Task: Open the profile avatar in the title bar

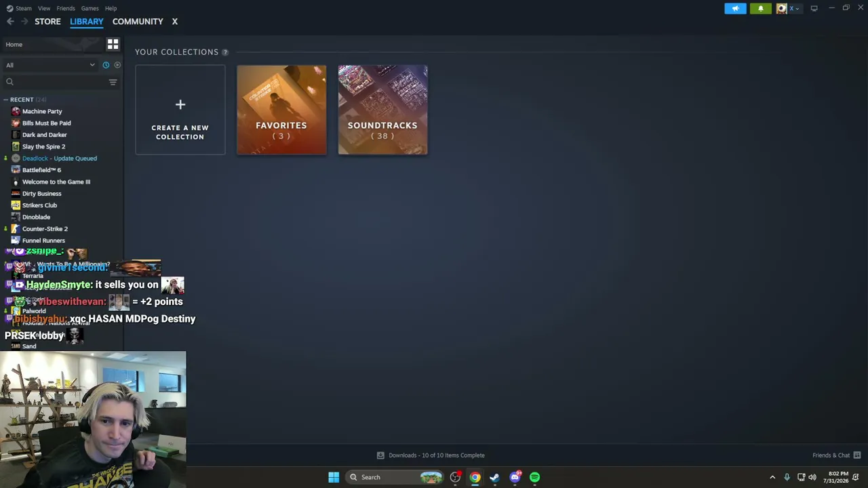Action: point(782,8)
